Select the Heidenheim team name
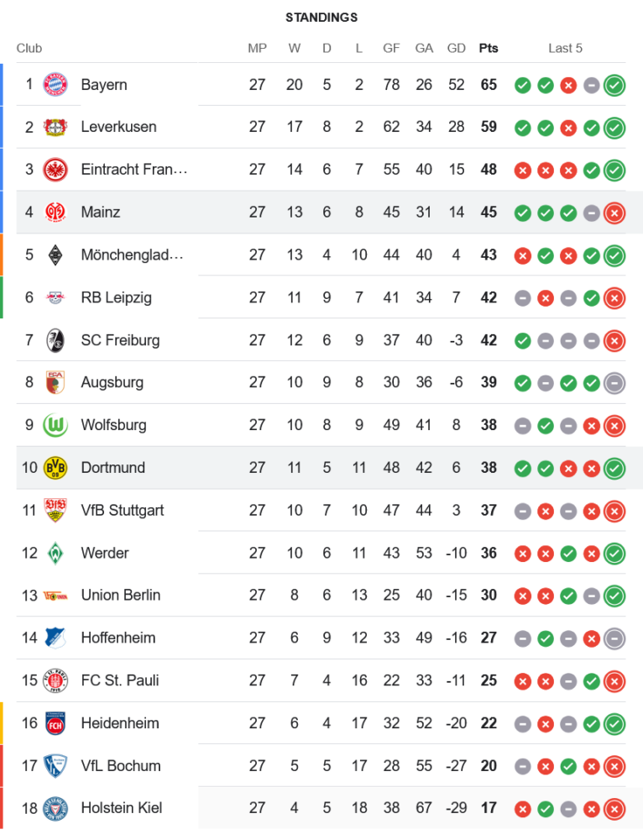The height and width of the screenshot is (840, 643). point(119,722)
